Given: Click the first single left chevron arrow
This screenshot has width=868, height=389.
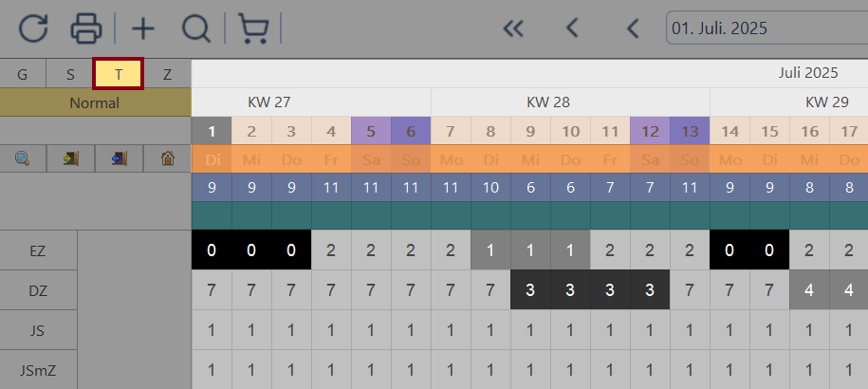Looking at the screenshot, I should pyautogui.click(x=572, y=28).
